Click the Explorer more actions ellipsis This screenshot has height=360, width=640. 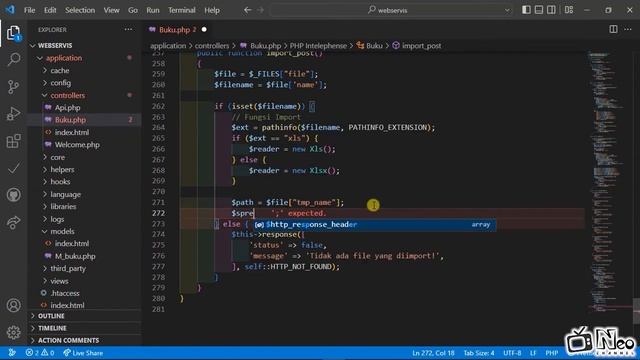(129, 29)
